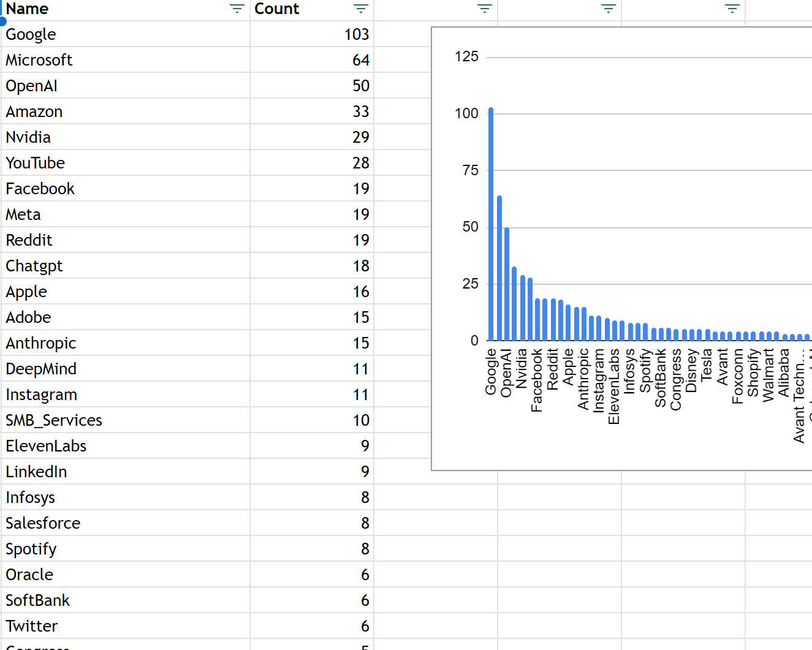Open filter icon in third column header
This screenshot has height=650, width=812.
point(485,9)
